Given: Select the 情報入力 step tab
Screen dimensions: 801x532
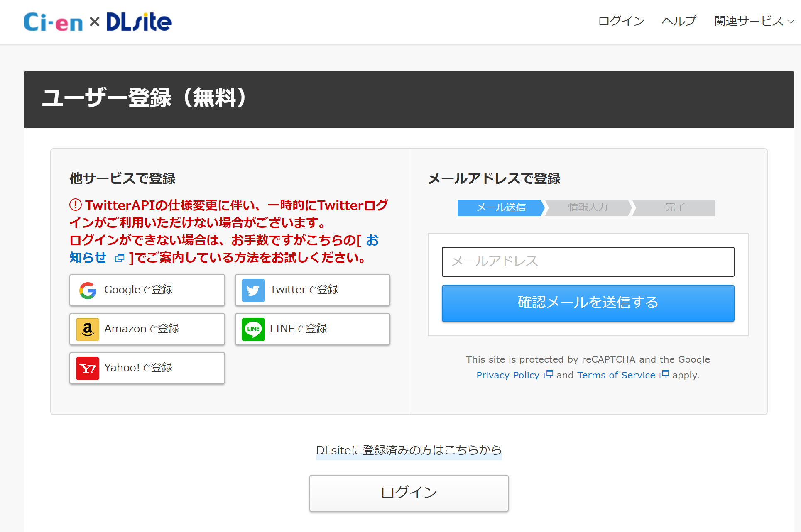Looking at the screenshot, I should click(x=588, y=207).
